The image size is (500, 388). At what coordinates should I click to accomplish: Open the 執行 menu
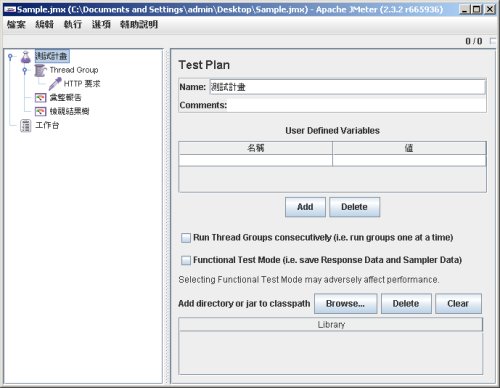click(x=73, y=24)
